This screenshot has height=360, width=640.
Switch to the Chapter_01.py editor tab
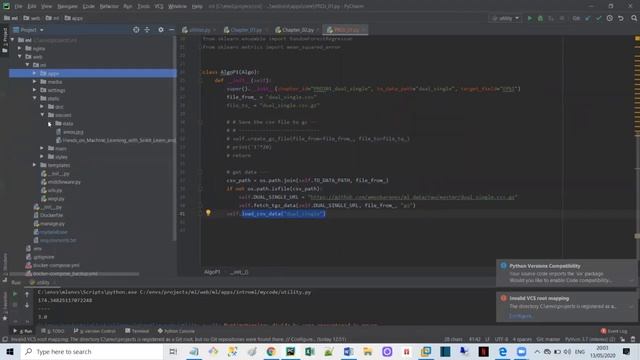[x=246, y=30]
